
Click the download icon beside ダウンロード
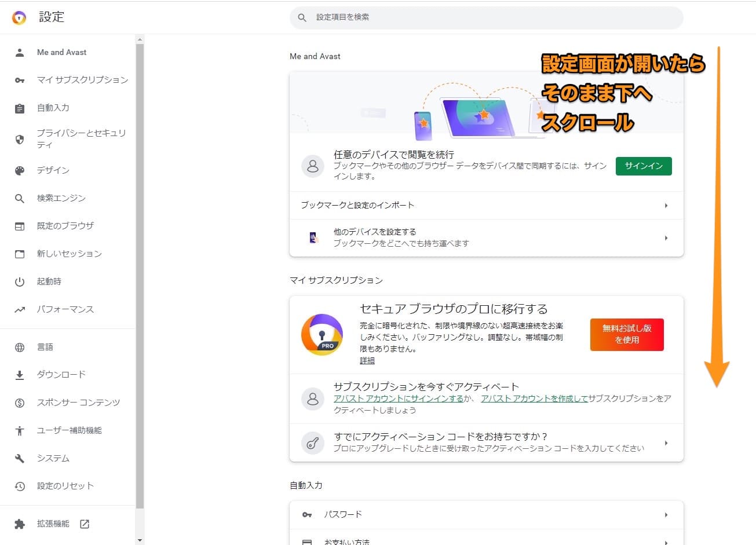click(20, 375)
